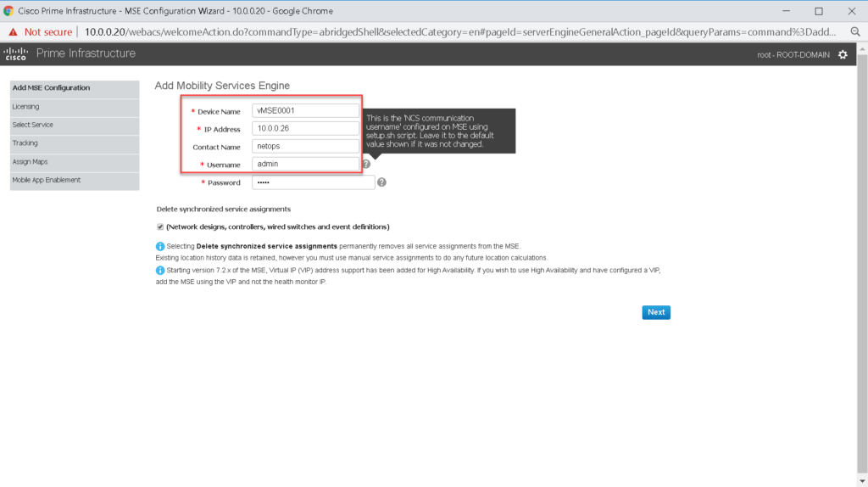Viewport: 868px width, 487px height.
Task: Select Add MSE Configuration step in sidebar
Action: [74, 88]
